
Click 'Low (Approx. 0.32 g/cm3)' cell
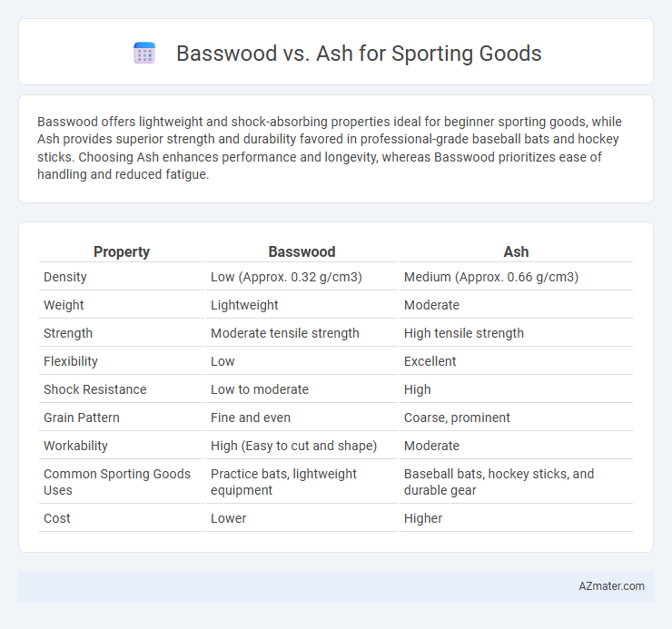coord(286,277)
